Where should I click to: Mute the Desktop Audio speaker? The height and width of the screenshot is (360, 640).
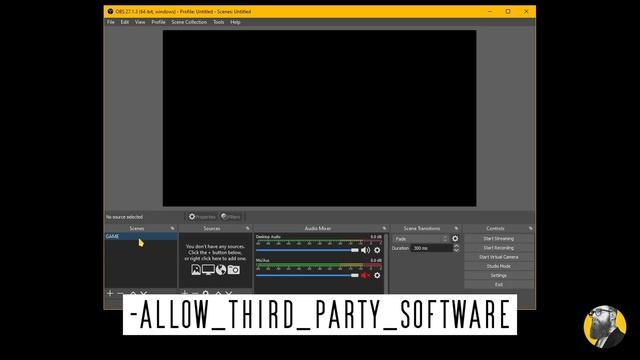coord(365,250)
